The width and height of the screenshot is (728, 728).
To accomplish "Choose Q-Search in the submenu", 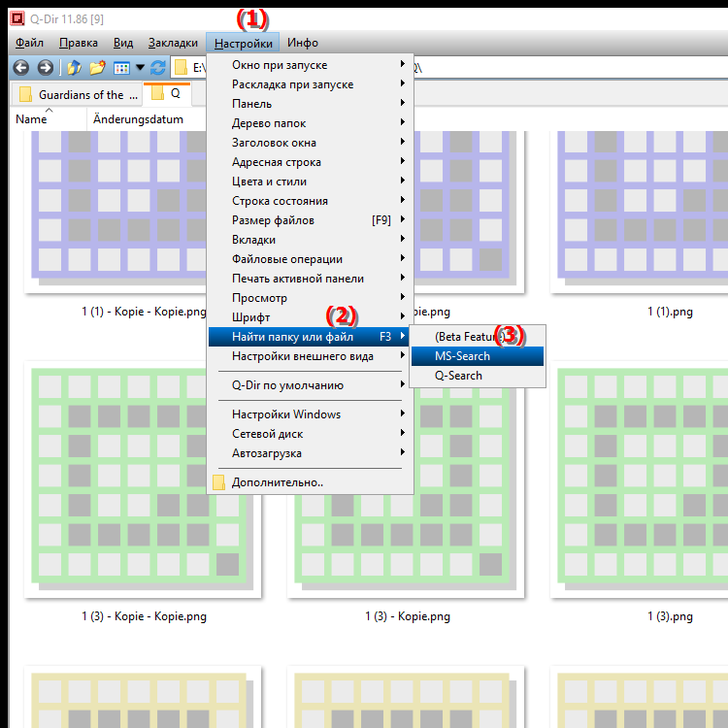I will [x=478, y=376].
